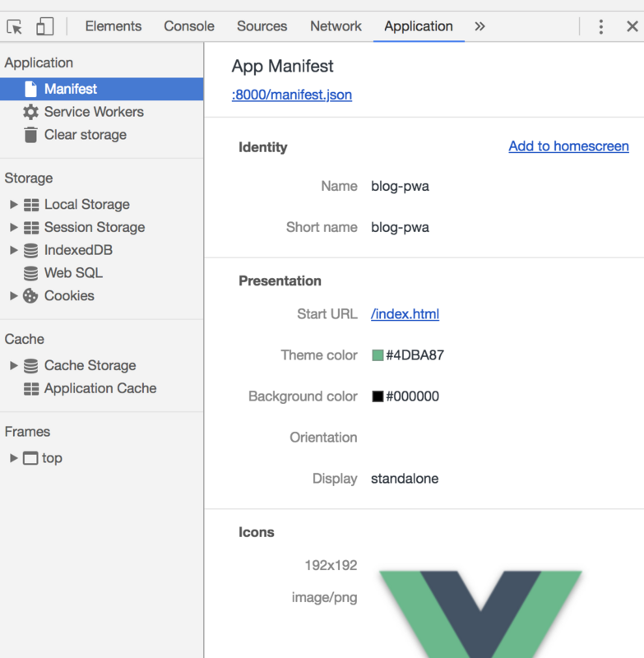Image resolution: width=644 pixels, height=658 pixels.
Task: Click the Cookies icon in sidebar
Action: [x=30, y=296]
